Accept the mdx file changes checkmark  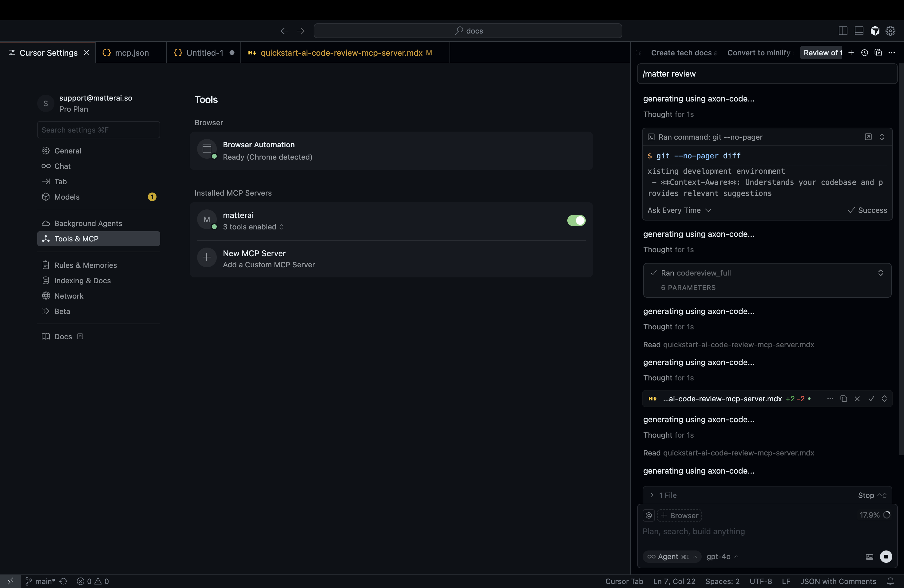point(871,399)
